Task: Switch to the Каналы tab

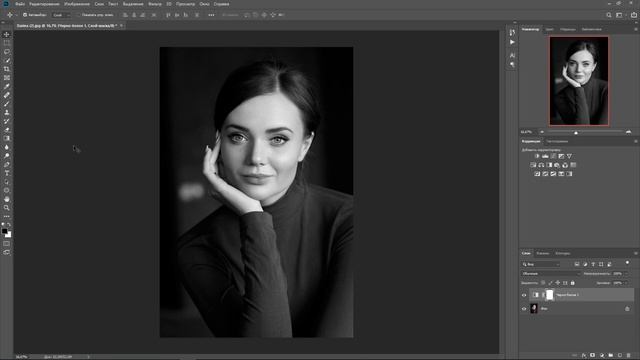Action: pos(542,253)
